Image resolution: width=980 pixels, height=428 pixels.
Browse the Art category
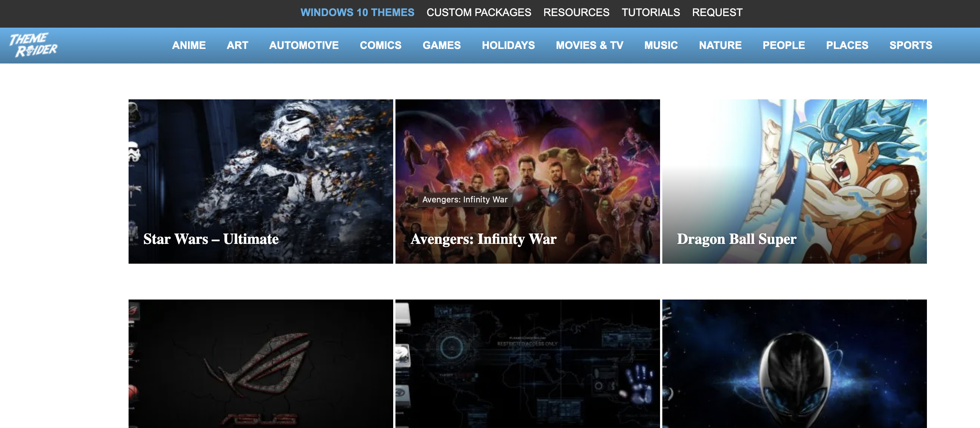[x=237, y=45]
